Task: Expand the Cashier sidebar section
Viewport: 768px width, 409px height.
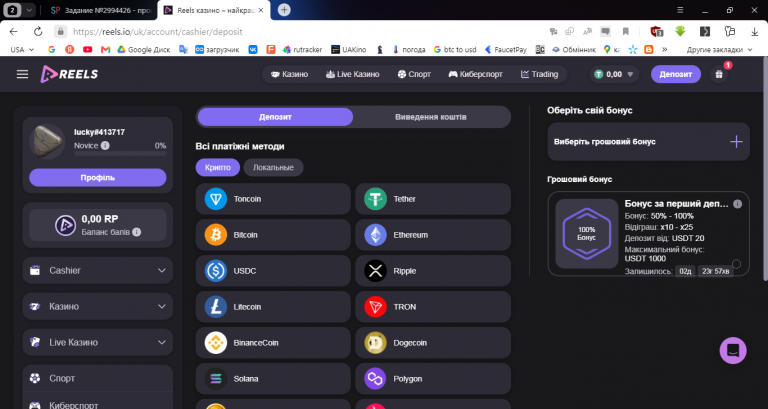Action: tap(98, 270)
